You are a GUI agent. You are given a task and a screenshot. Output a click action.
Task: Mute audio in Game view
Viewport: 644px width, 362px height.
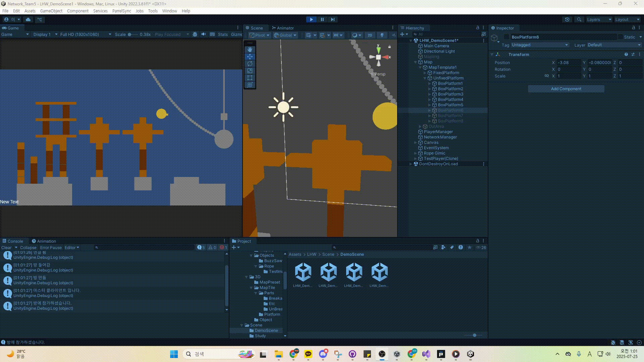(204, 34)
